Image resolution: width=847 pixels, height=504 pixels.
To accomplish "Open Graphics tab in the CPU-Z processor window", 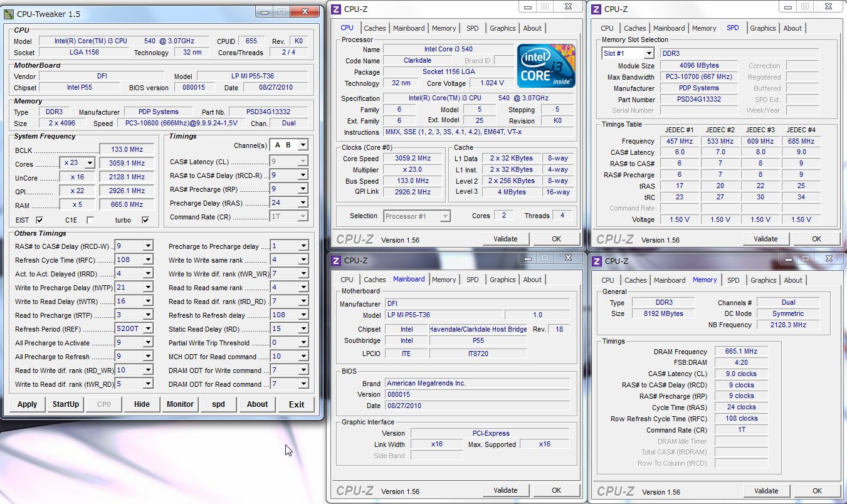I will pyautogui.click(x=503, y=28).
